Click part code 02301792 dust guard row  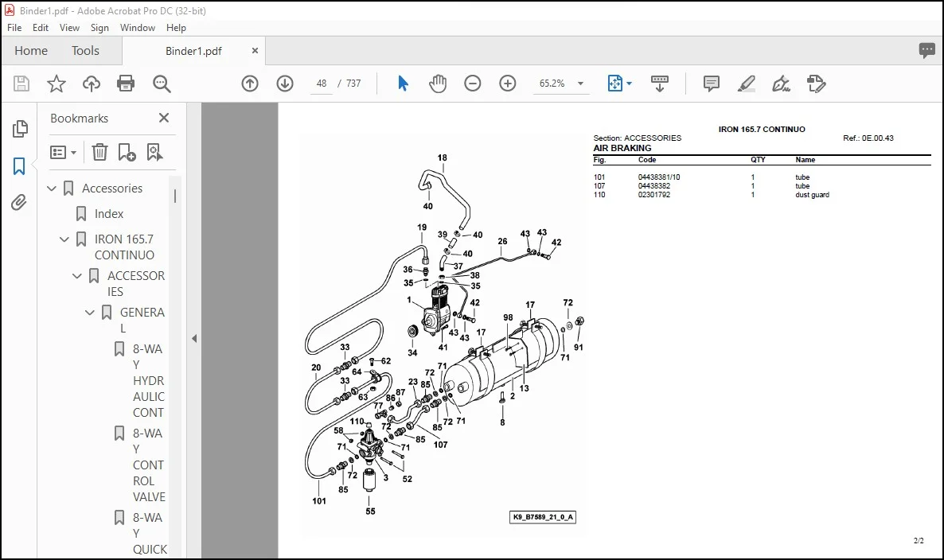pos(653,195)
